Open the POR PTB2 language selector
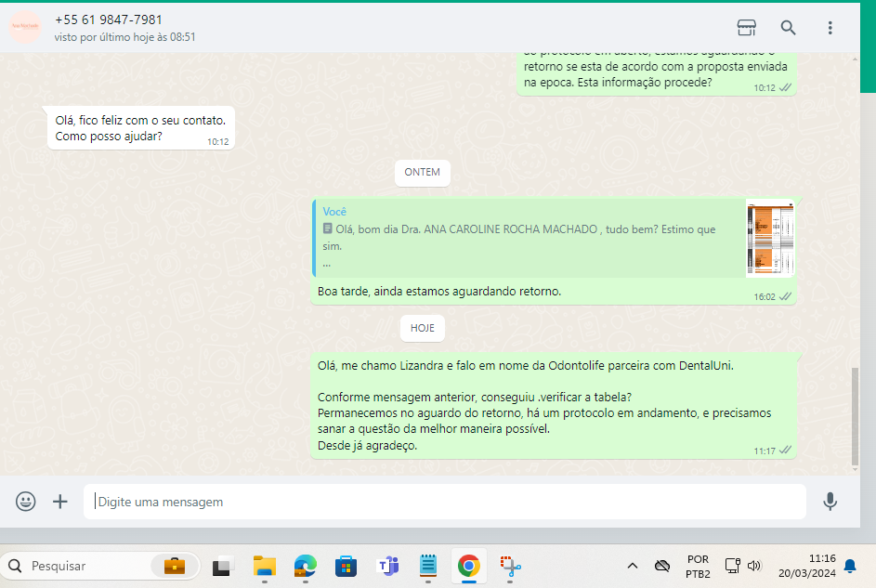The width and height of the screenshot is (876, 588). 698,566
